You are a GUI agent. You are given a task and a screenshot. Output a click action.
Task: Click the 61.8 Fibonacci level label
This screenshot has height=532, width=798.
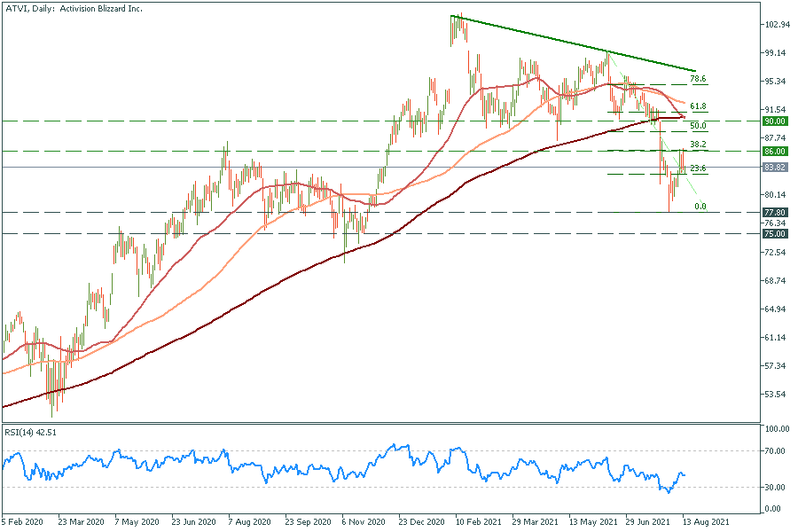[698, 106]
